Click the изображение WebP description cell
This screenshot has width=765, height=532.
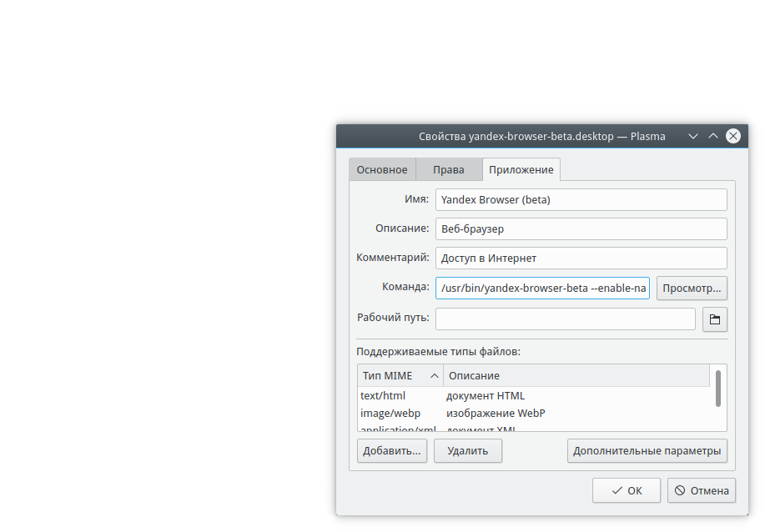(x=496, y=414)
